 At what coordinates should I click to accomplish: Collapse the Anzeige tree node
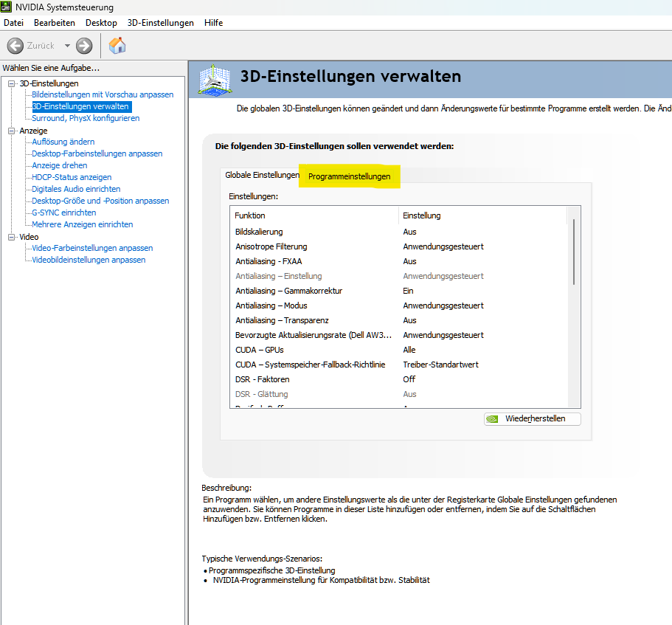pos(12,131)
